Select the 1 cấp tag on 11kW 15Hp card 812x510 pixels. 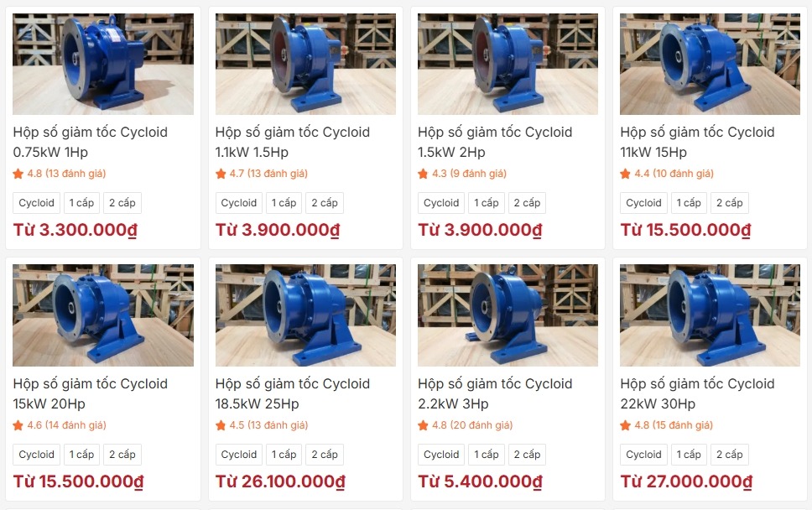(689, 203)
